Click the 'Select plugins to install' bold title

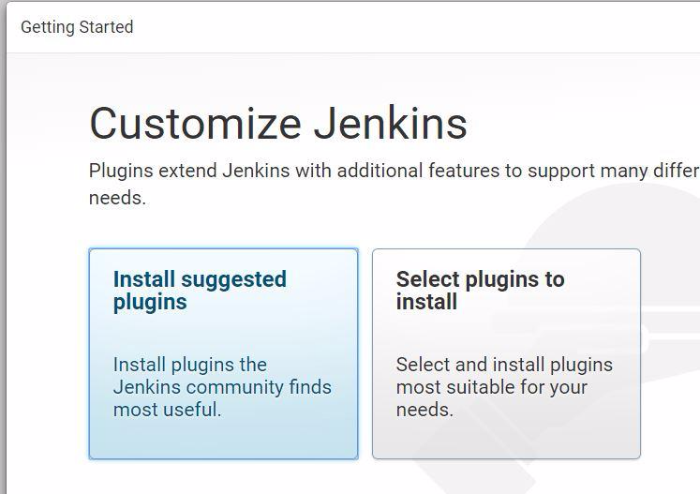480,291
